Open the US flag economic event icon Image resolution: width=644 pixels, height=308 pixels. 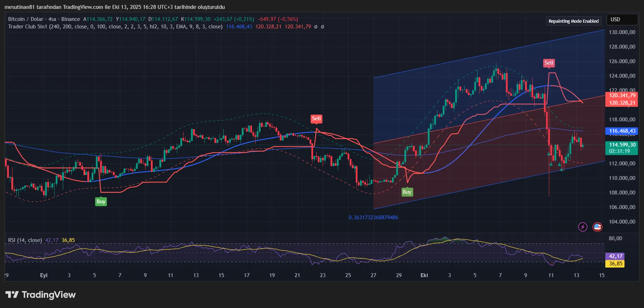pos(597,227)
